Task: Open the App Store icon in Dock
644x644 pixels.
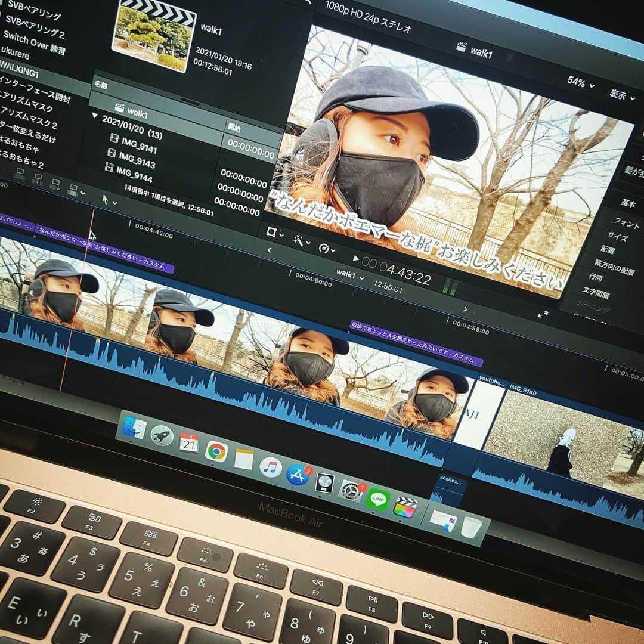Action: pos(298,475)
